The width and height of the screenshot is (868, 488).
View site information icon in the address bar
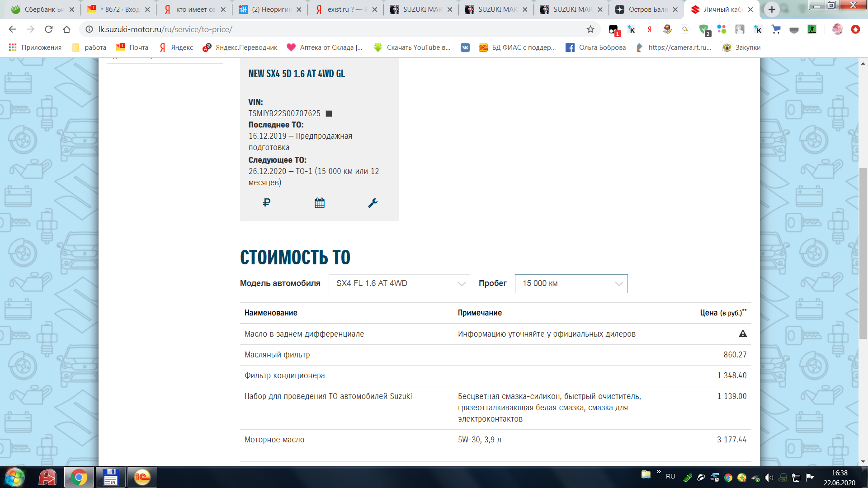point(90,29)
